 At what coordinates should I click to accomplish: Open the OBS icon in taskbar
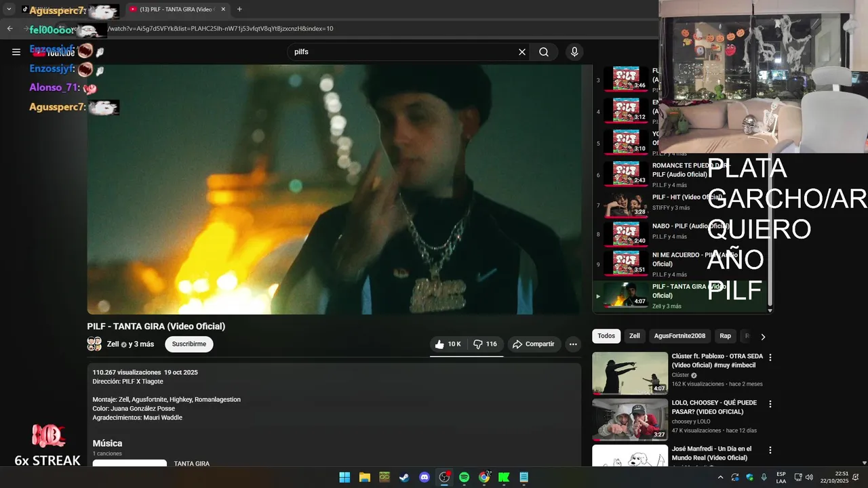click(x=444, y=477)
